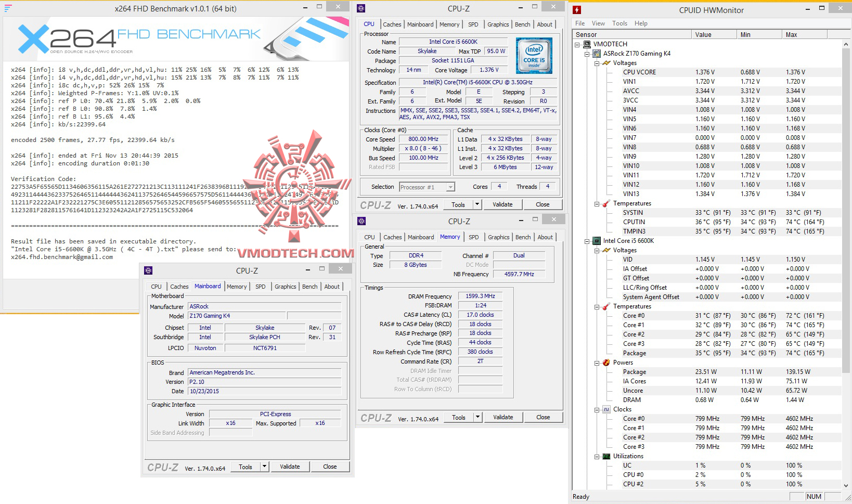
Task: Click the Voltages icon under ASRock Z170 Gaming K4
Action: [x=606, y=63]
